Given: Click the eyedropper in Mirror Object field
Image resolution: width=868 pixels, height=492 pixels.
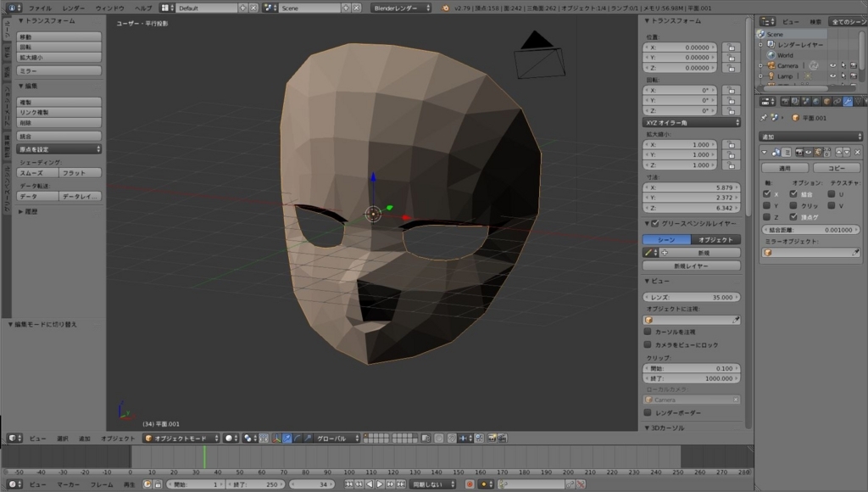Looking at the screenshot, I should 856,252.
